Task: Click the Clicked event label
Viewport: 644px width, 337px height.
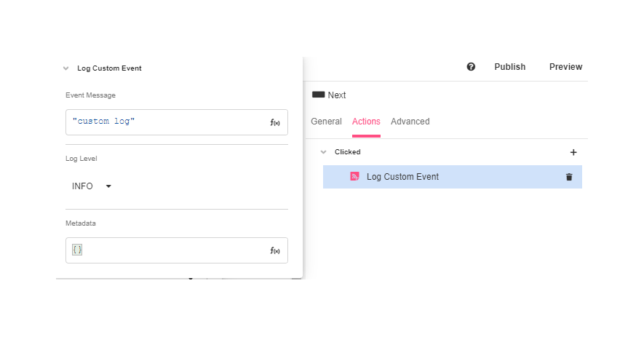Action: 348,152
